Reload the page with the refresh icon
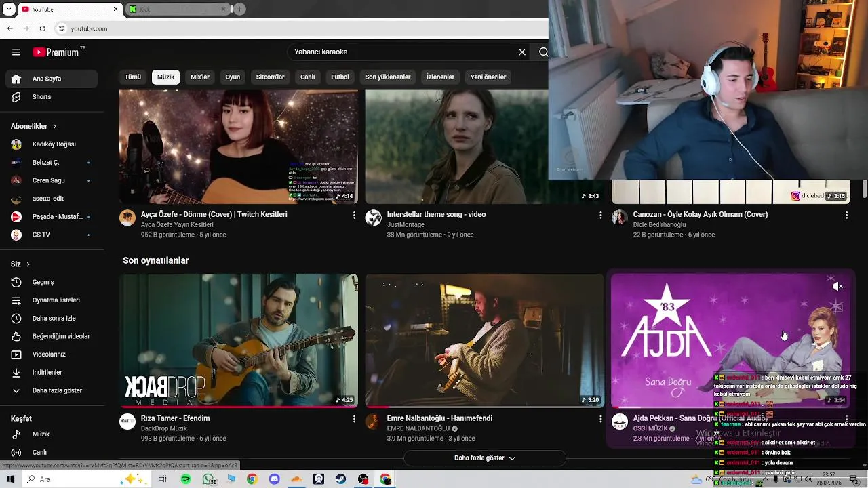The image size is (868, 488). point(43,28)
